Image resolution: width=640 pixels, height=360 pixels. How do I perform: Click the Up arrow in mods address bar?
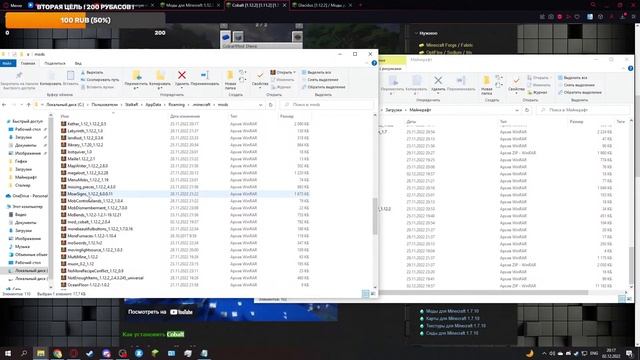(x=29, y=105)
